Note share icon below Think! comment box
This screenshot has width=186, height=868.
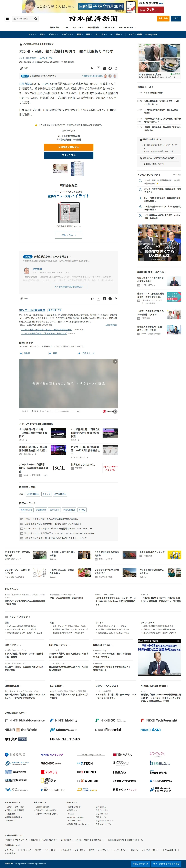(x=98, y=299)
